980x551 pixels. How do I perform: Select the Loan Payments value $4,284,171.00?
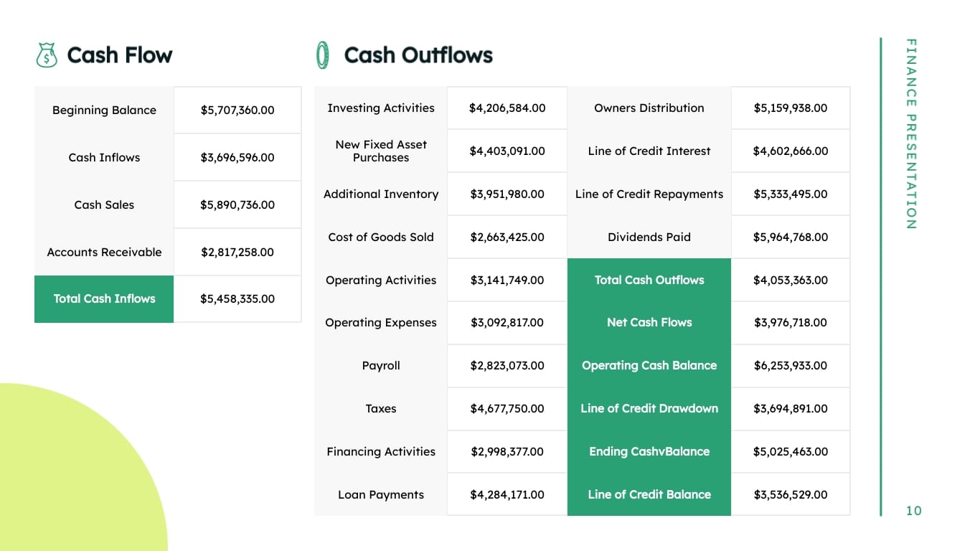tap(507, 495)
